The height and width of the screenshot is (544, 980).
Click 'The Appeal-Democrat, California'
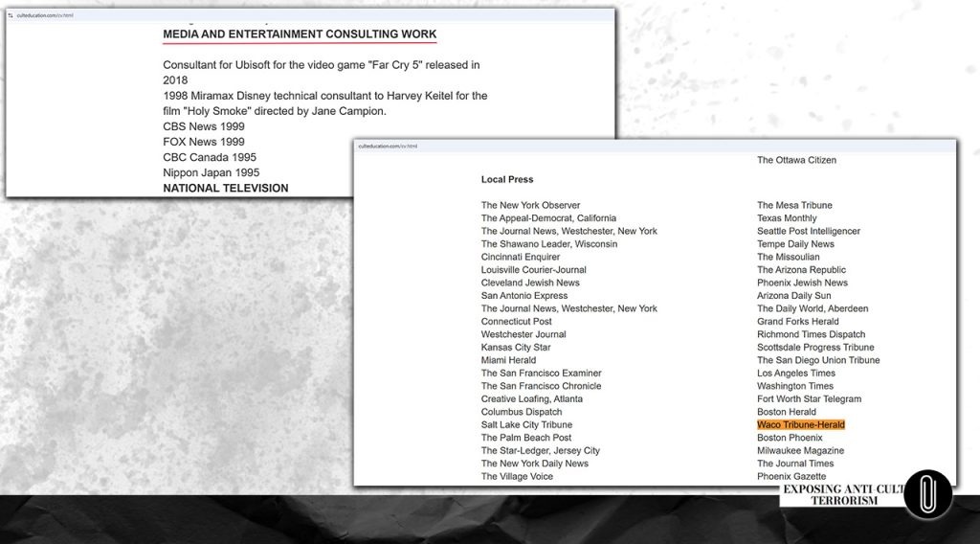(x=548, y=218)
